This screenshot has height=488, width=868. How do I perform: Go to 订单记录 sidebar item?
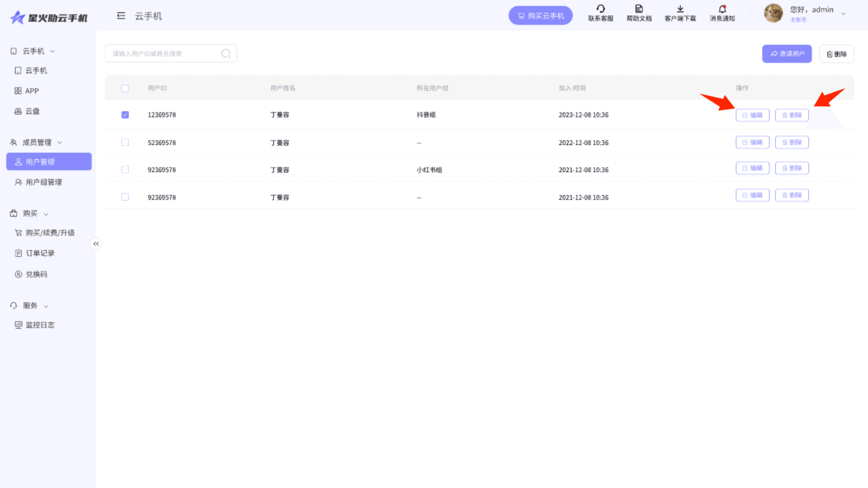[40, 253]
